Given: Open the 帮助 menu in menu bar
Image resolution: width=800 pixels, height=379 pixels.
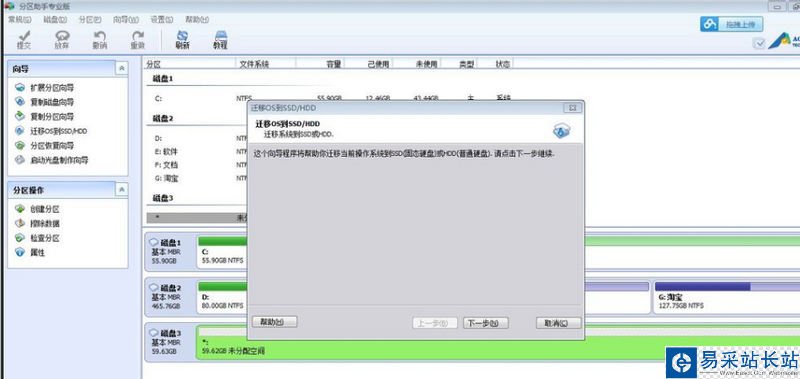Looking at the screenshot, I should [197, 19].
